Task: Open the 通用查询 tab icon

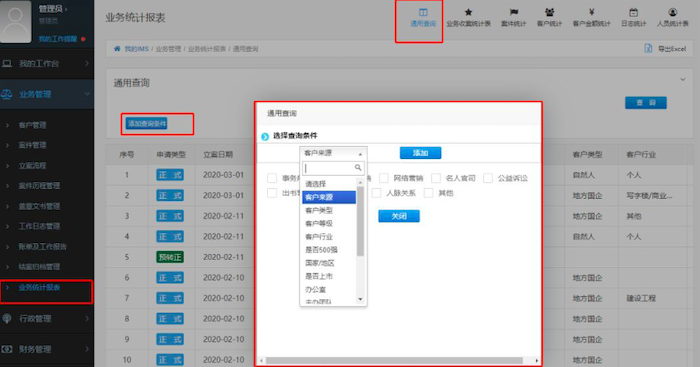Action: (423, 12)
